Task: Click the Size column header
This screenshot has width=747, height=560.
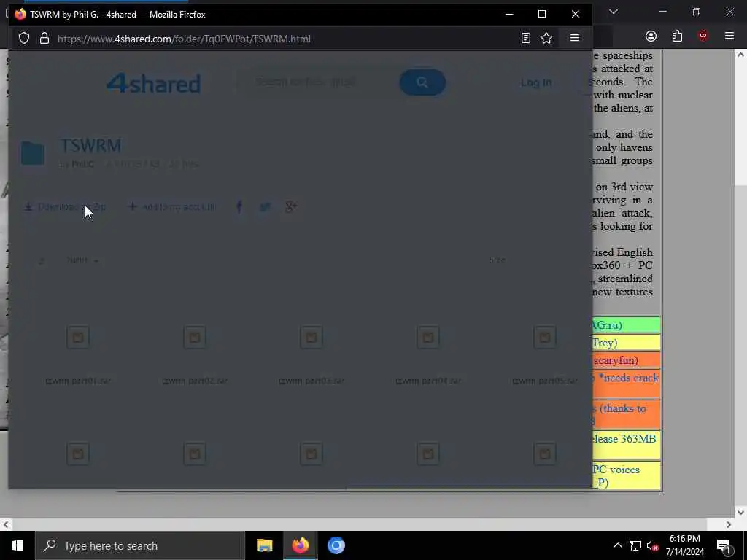Action: tap(498, 260)
